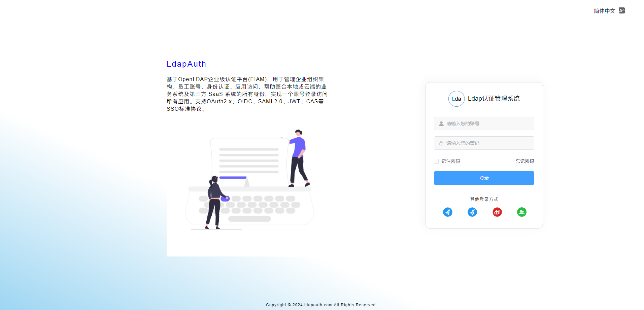Sign in with the red Weibo icon
The image size is (644, 310).
[497, 212]
